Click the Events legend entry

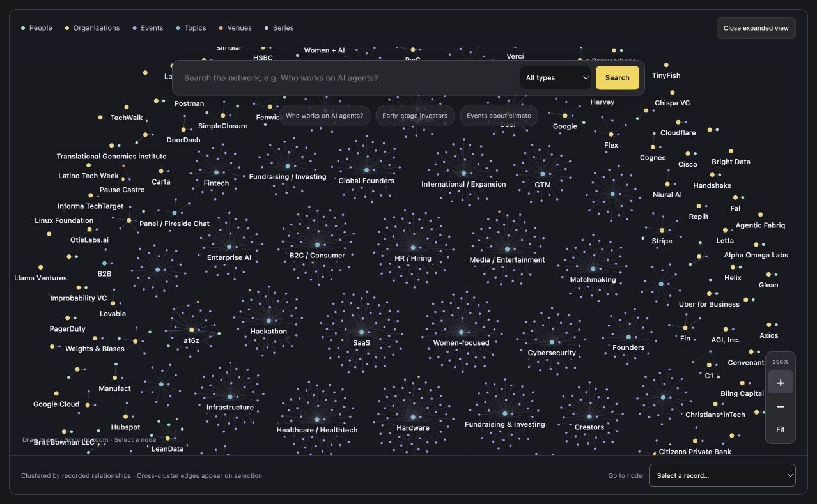click(148, 28)
